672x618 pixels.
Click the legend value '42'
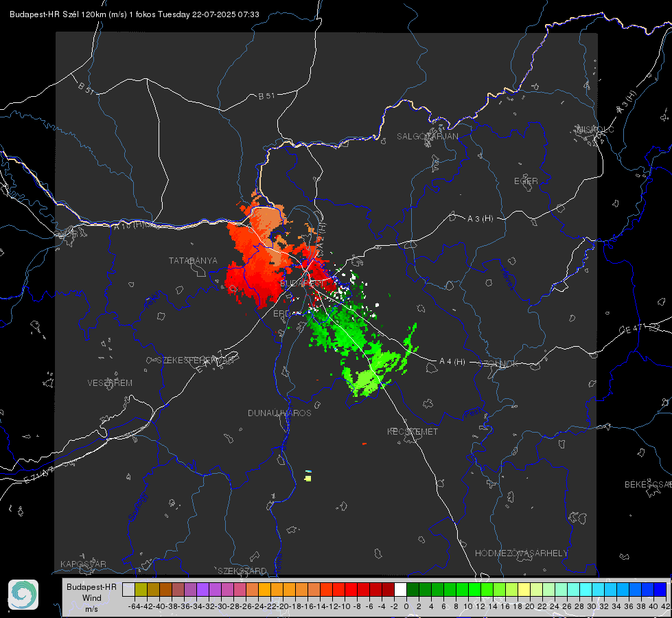[666, 606]
